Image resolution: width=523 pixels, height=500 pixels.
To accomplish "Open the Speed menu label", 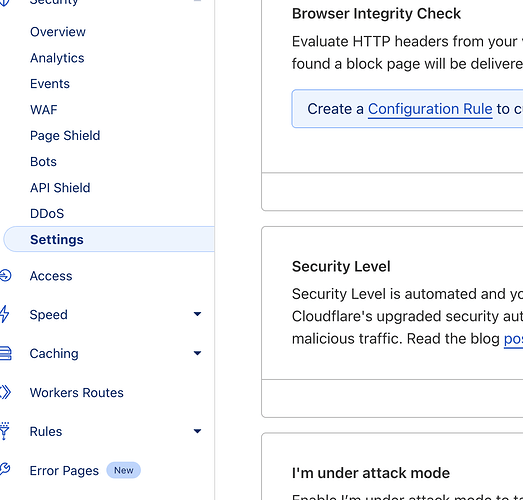I will [x=48, y=315].
